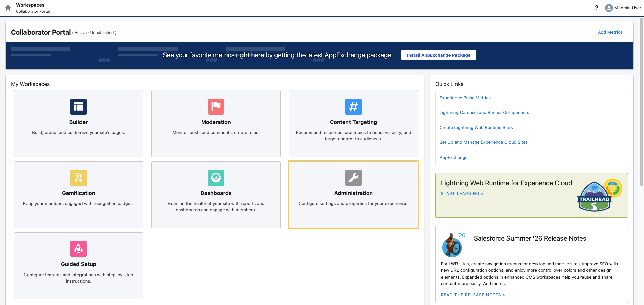Select the Content Targeting tile title
The width and height of the screenshot is (644, 305).
click(354, 122)
